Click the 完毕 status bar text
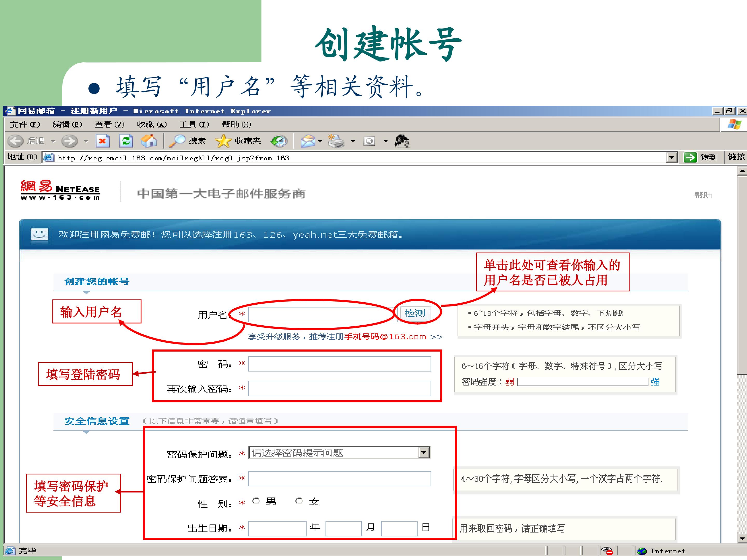The width and height of the screenshot is (747, 560). click(27, 551)
